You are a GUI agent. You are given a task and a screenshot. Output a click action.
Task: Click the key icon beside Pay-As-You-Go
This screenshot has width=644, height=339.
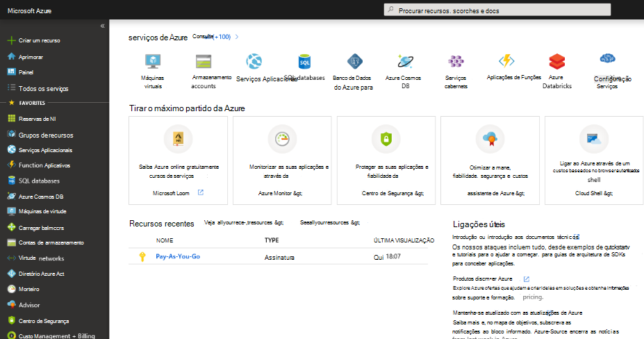point(142,257)
